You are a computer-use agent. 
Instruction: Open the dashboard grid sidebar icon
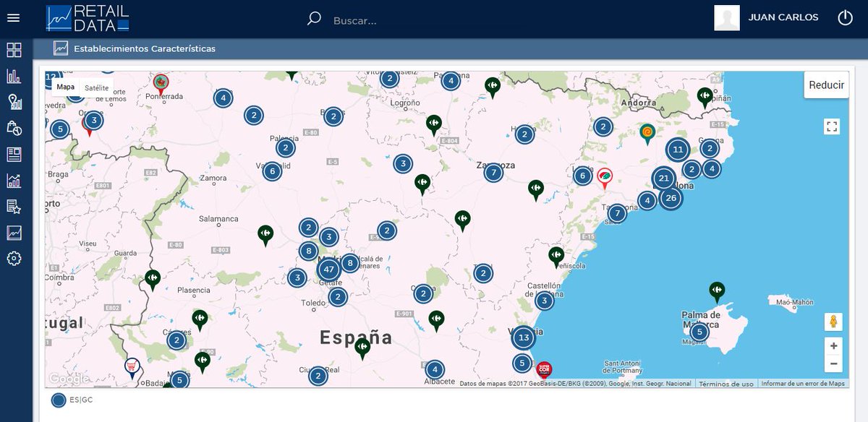[x=14, y=50]
